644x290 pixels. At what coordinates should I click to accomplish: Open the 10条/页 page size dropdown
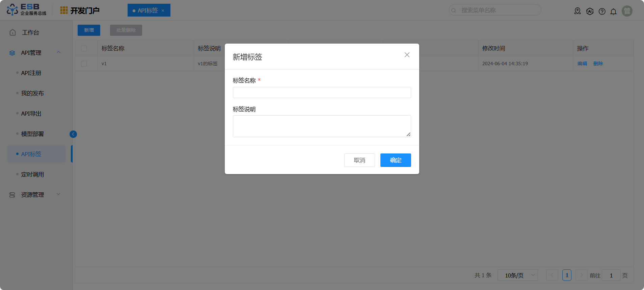click(517, 275)
